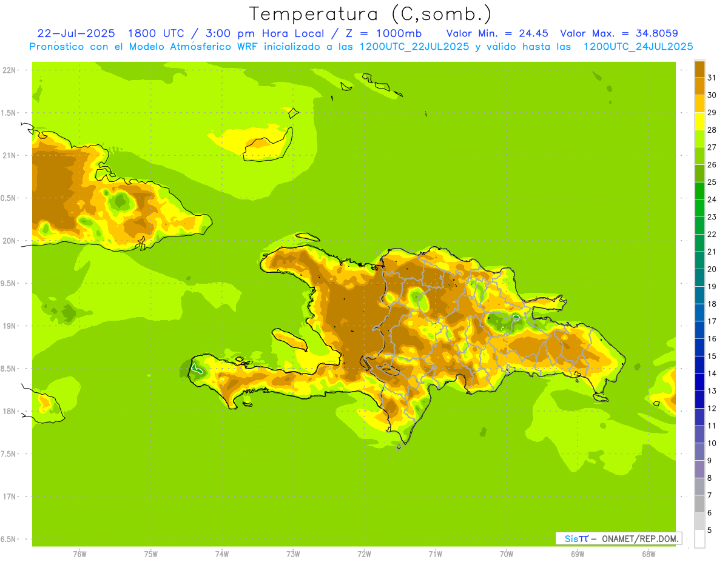Click the "ONAMET/REP.DOM." credit label
728x562 pixels.
[x=639, y=538]
